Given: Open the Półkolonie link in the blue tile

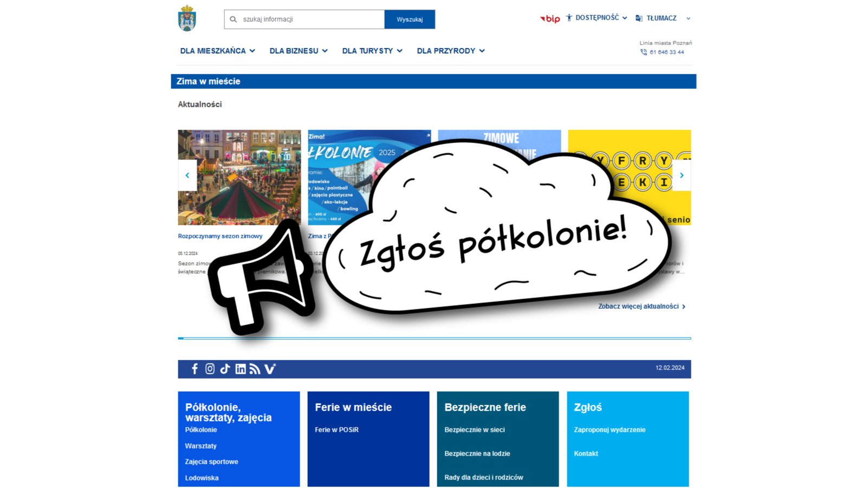Looking at the screenshot, I should [201, 430].
